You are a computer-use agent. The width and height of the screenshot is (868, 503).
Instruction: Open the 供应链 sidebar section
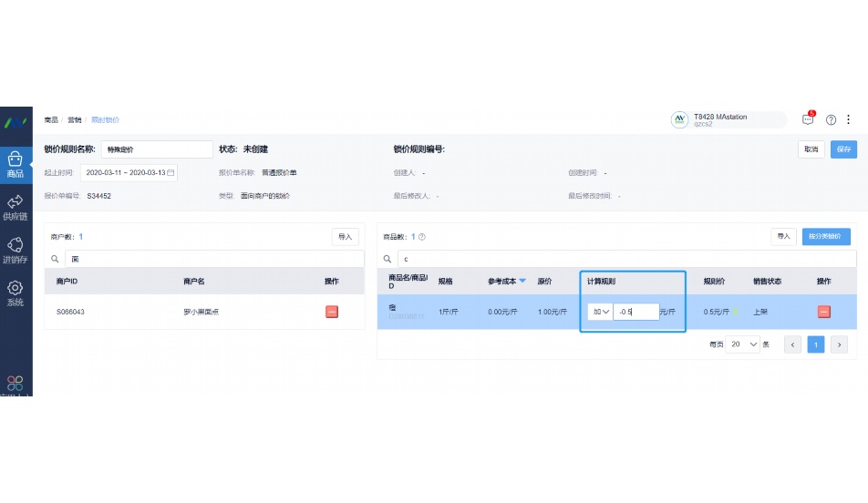pyautogui.click(x=15, y=208)
